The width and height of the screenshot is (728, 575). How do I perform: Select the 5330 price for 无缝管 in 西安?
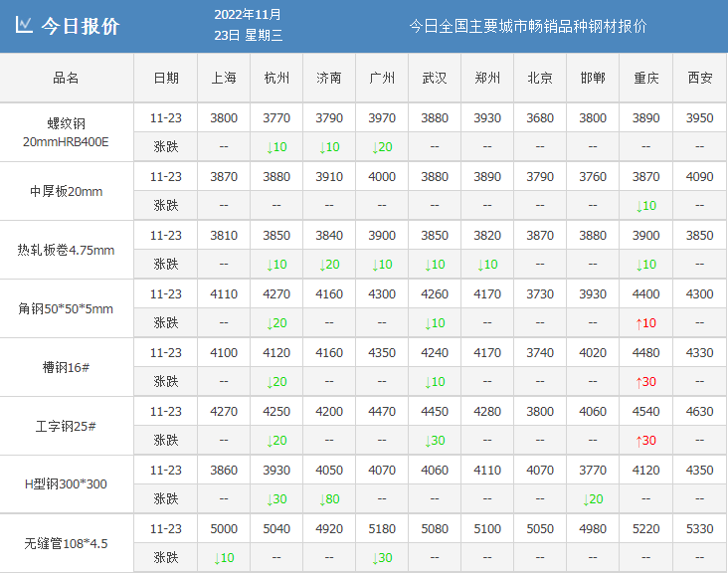pos(699,529)
